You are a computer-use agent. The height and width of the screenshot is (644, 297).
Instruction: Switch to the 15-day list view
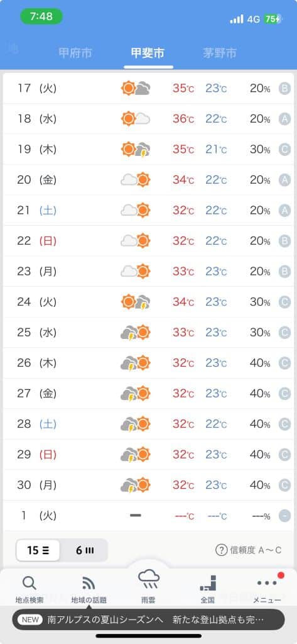pyautogui.click(x=38, y=550)
